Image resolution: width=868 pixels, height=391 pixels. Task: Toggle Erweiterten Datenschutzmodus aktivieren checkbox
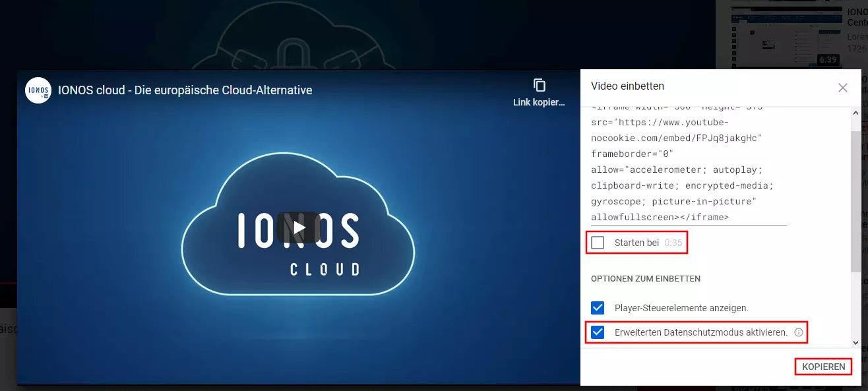[x=598, y=332]
